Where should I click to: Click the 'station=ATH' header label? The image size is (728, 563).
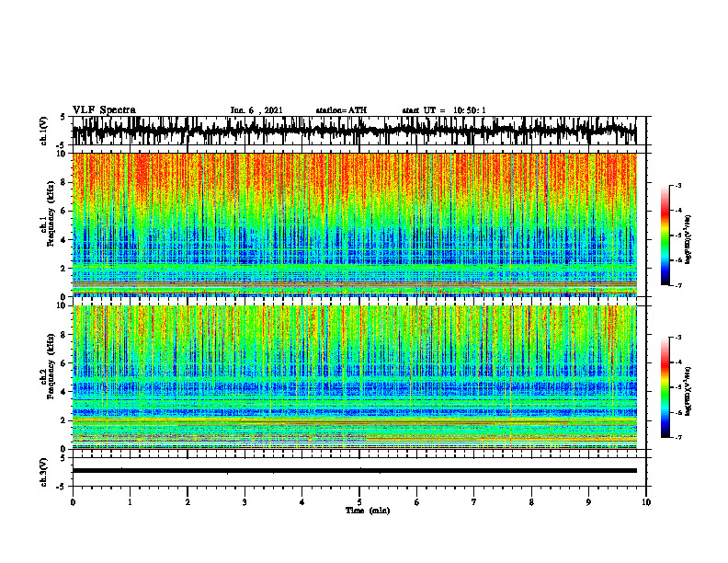point(341,110)
